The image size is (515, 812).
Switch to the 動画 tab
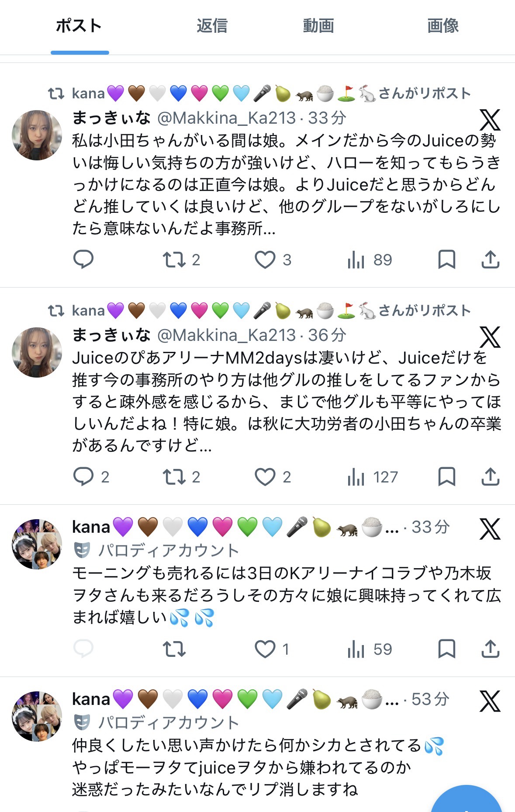pos(318,26)
